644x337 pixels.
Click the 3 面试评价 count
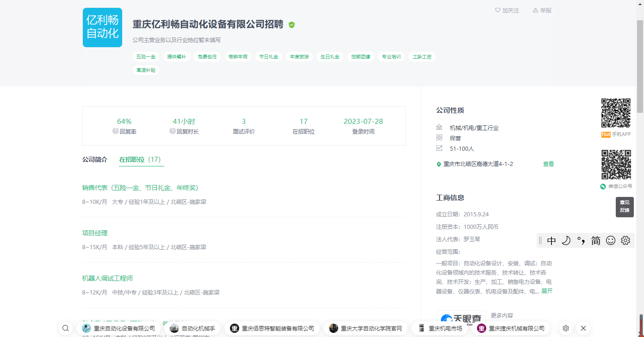click(244, 121)
